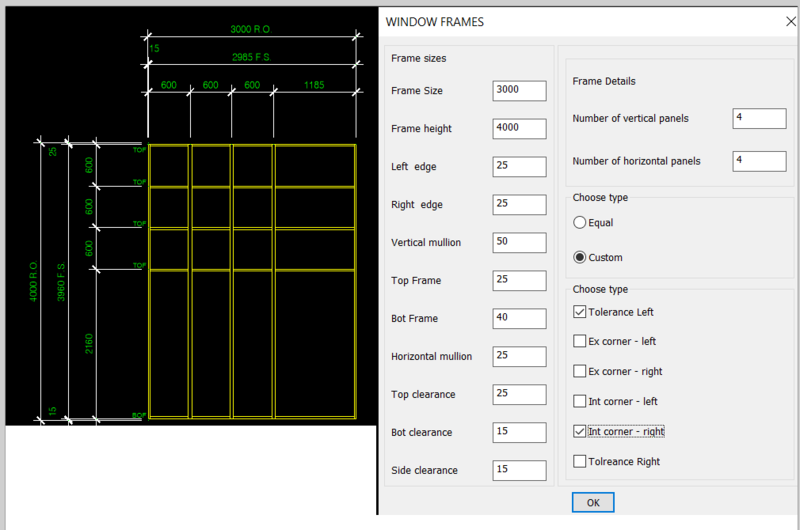
Task: Enable the Ex corner - left checkbox
Action: (x=580, y=342)
